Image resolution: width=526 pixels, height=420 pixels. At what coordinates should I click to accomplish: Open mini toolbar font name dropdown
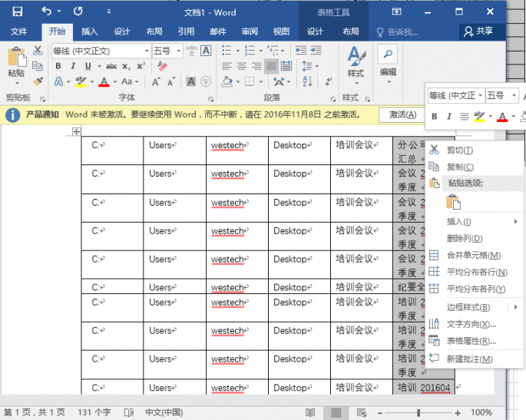[481, 96]
